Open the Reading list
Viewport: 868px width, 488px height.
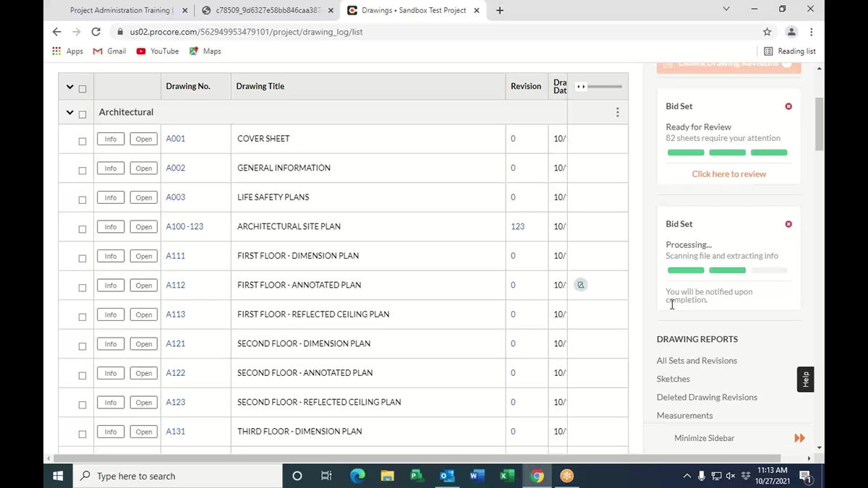coord(790,51)
